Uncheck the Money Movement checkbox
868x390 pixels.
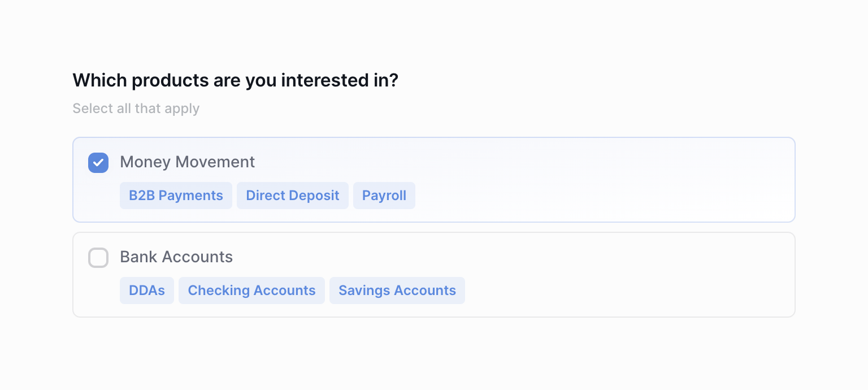point(98,163)
